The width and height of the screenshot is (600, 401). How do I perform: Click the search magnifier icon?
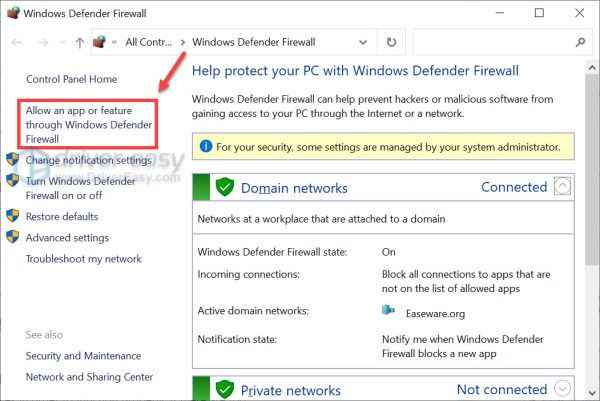tap(580, 43)
